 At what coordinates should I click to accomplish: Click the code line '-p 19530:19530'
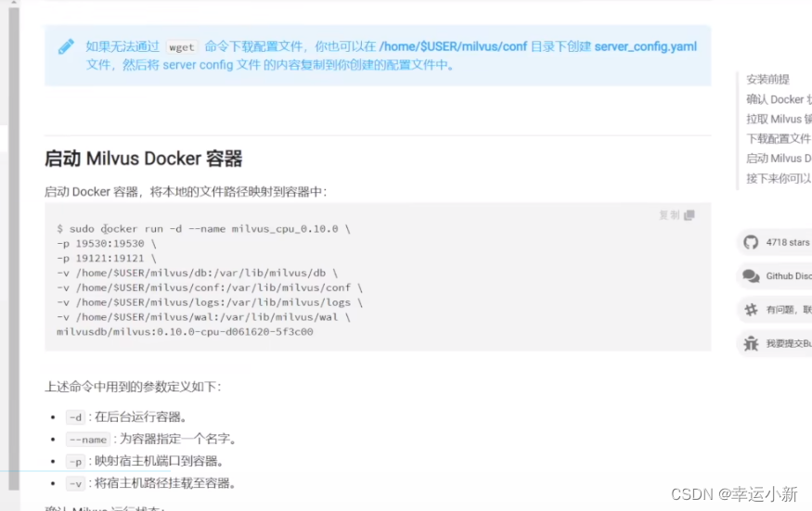tap(107, 243)
